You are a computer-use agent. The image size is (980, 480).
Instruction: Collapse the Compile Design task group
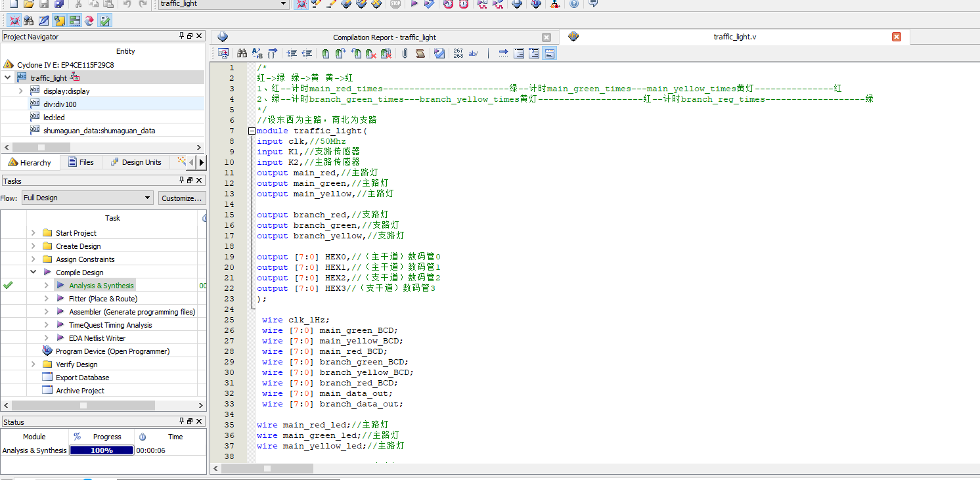pyautogui.click(x=33, y=272)
